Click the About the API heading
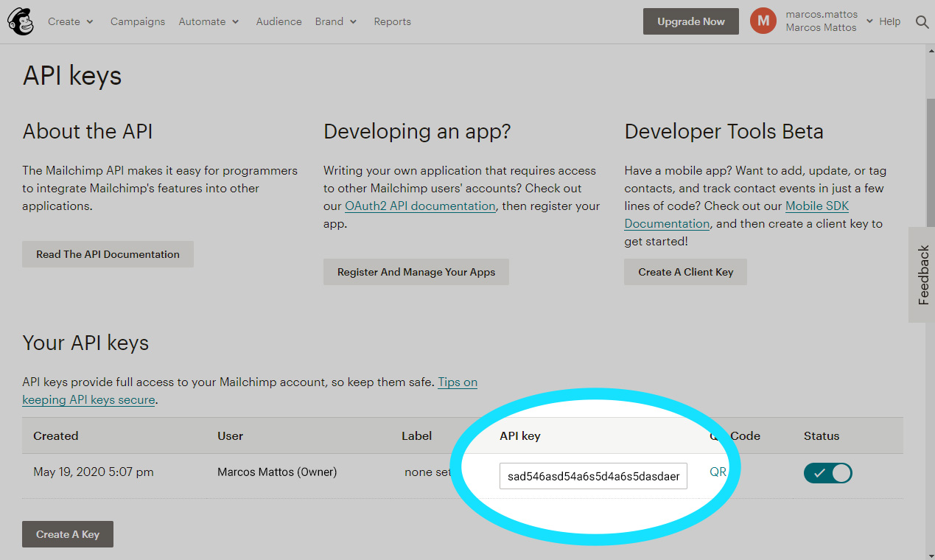The image size is (935, 560). click(88, 131)
